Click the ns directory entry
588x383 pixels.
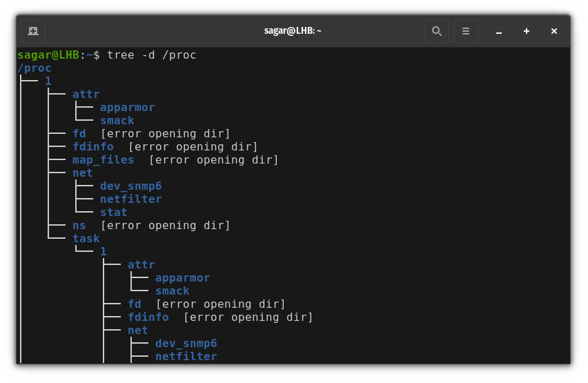pos(79,226)
